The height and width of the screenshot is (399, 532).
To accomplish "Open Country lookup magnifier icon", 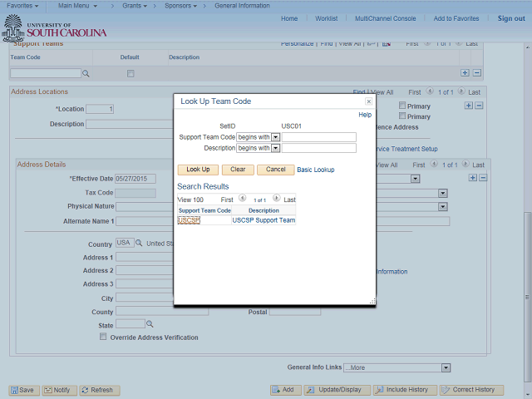I will click(x=139, y=243).
